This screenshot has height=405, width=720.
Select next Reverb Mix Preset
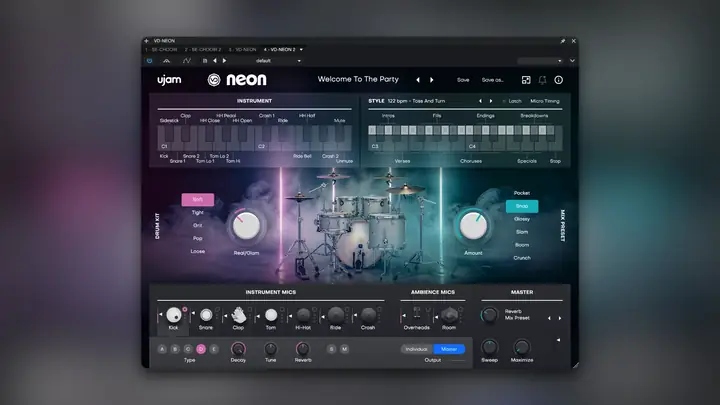point(560,318)
